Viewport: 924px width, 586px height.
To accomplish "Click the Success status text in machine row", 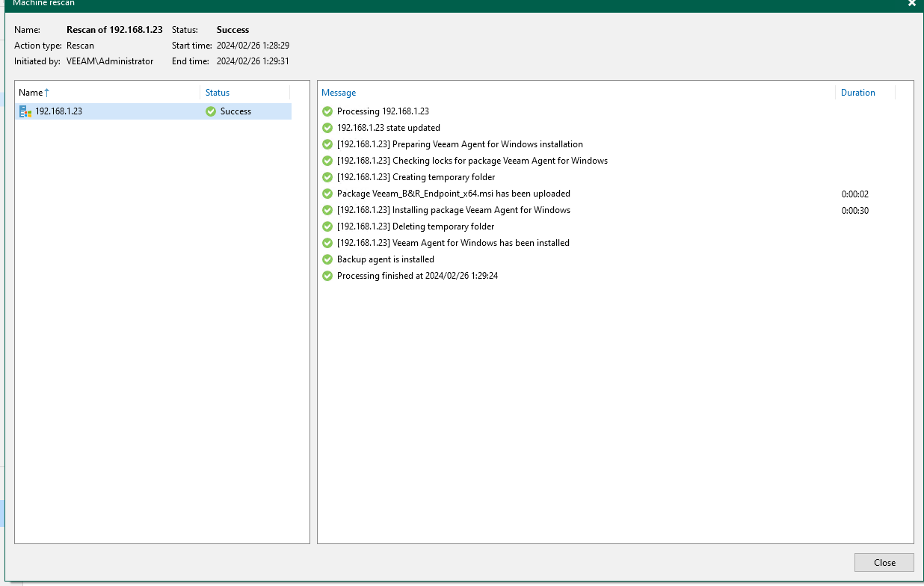I will [x=235, y=111].
